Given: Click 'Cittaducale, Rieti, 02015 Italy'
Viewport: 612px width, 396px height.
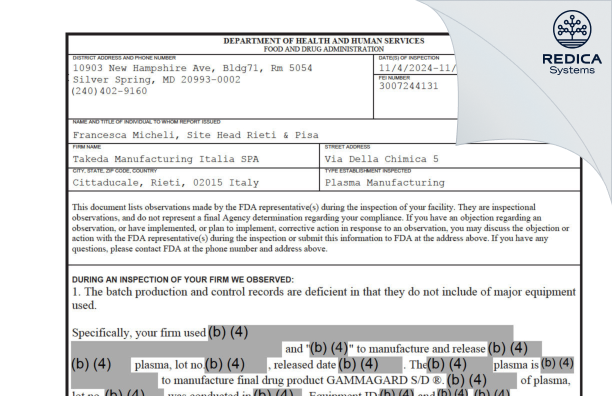Looking at the screenshot, I should (165, 183).
